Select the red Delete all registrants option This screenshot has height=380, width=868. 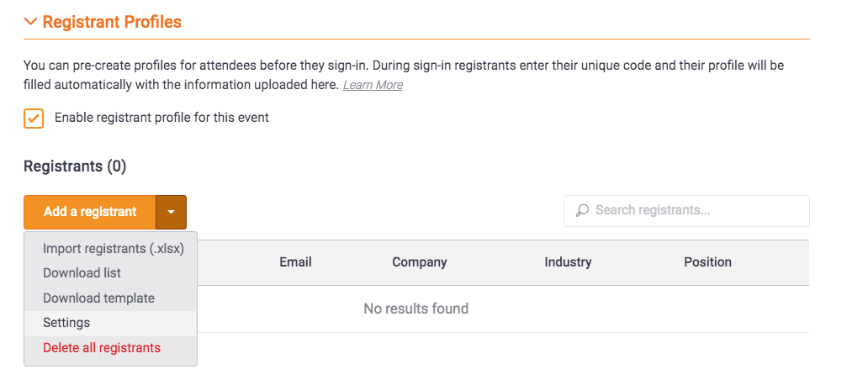click(x=102, y=348)
